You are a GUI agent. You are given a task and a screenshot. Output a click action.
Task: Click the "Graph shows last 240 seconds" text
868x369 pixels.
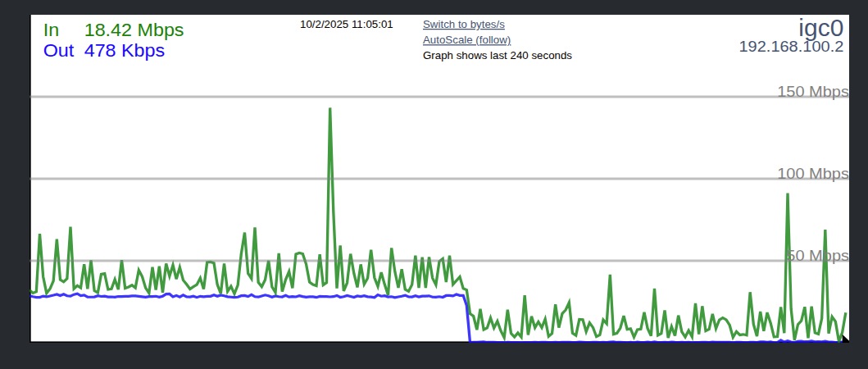pyautogui.click(x=497, y=56)
